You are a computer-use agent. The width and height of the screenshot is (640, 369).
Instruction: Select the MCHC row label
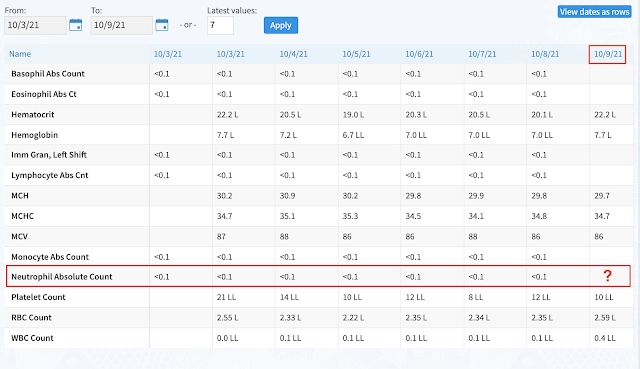22,216
